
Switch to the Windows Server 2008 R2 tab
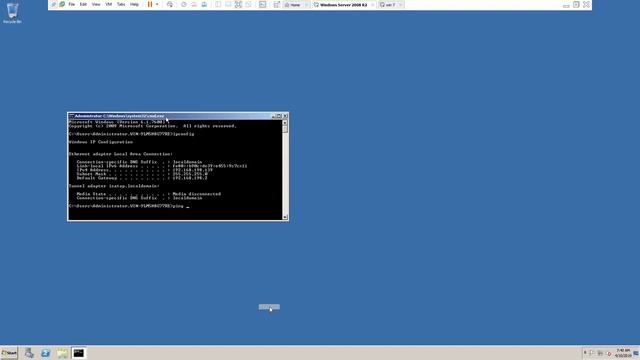point(343,4)
